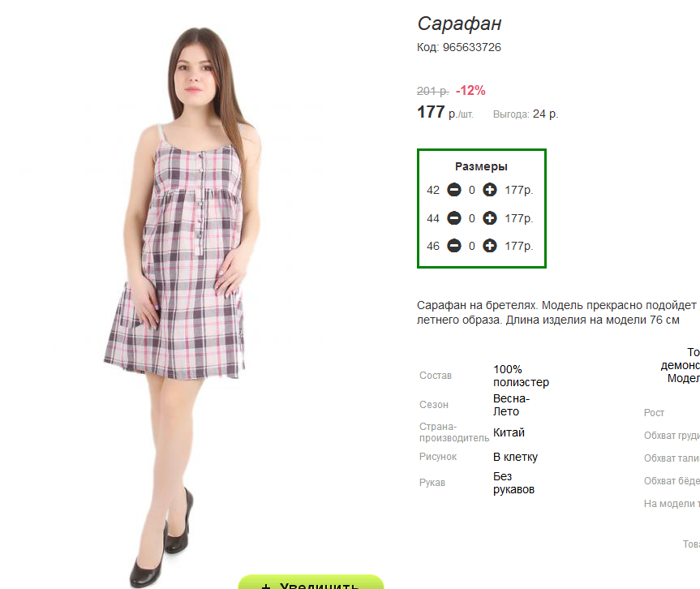700x589 pixels.
Task: Click the В клетку pattern value
Action: click(515, 457)
